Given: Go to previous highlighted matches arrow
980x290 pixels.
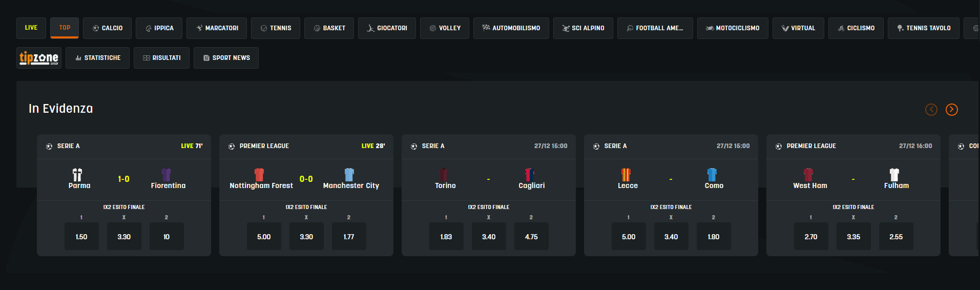Looking at the screenshot, I should point(931,110).
